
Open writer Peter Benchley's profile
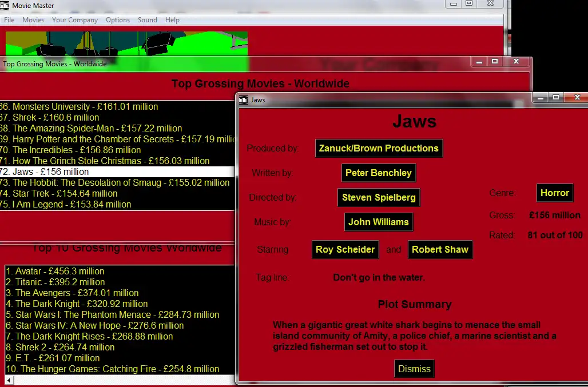(x=379, y=173)
